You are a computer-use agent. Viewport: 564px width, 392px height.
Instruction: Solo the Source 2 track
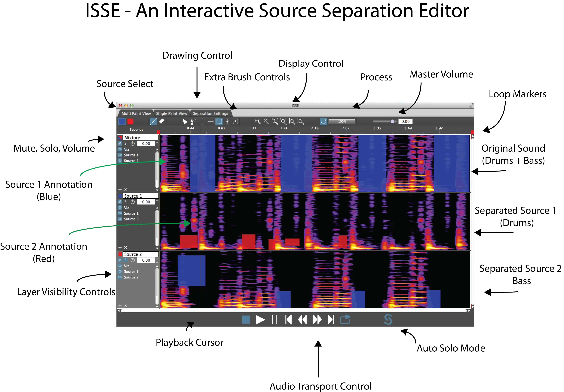pos(126,260)
